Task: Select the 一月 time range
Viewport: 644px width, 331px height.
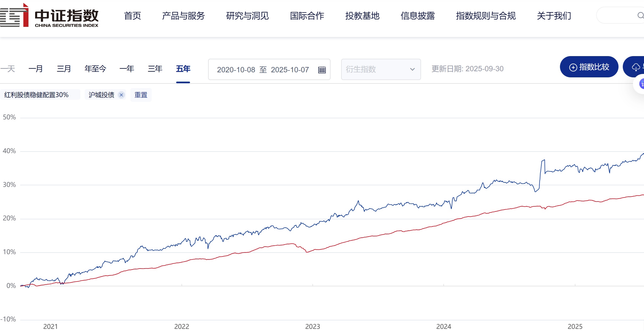Action: 36,69
